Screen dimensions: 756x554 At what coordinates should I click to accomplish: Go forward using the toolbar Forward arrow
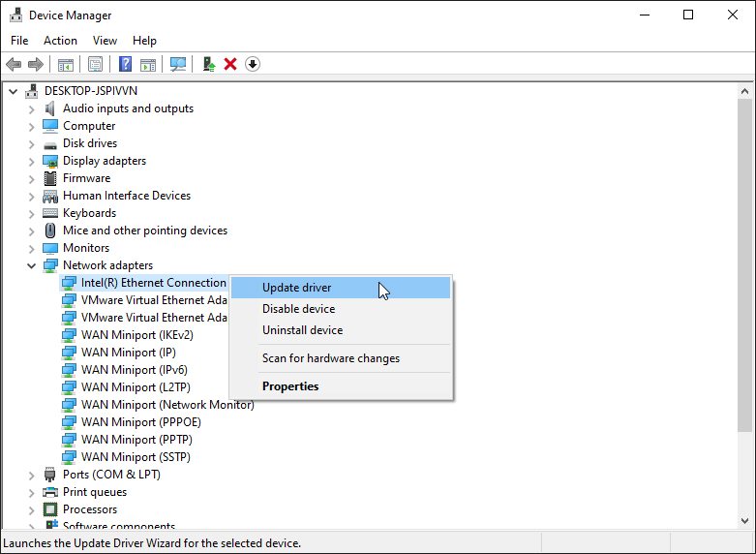(x=36, y=64)
